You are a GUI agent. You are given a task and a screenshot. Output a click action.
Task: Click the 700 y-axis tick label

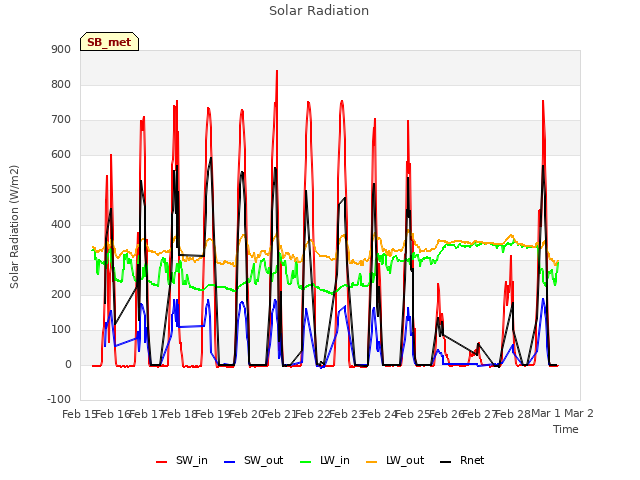(x=61, y=120)
